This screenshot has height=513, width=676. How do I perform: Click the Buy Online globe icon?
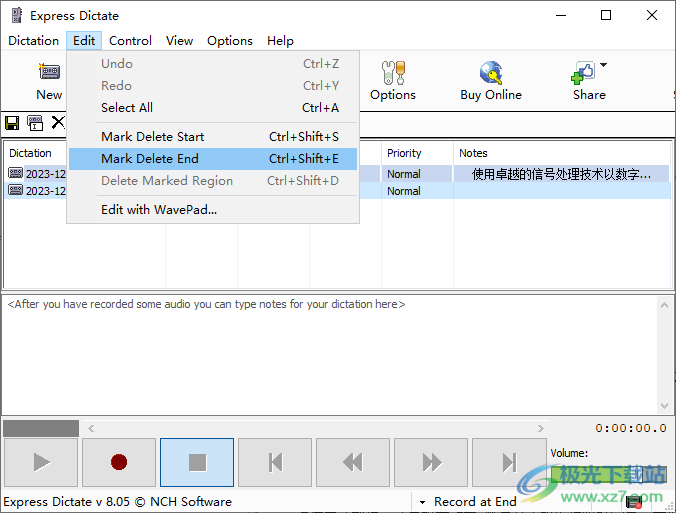coord(491,72)
